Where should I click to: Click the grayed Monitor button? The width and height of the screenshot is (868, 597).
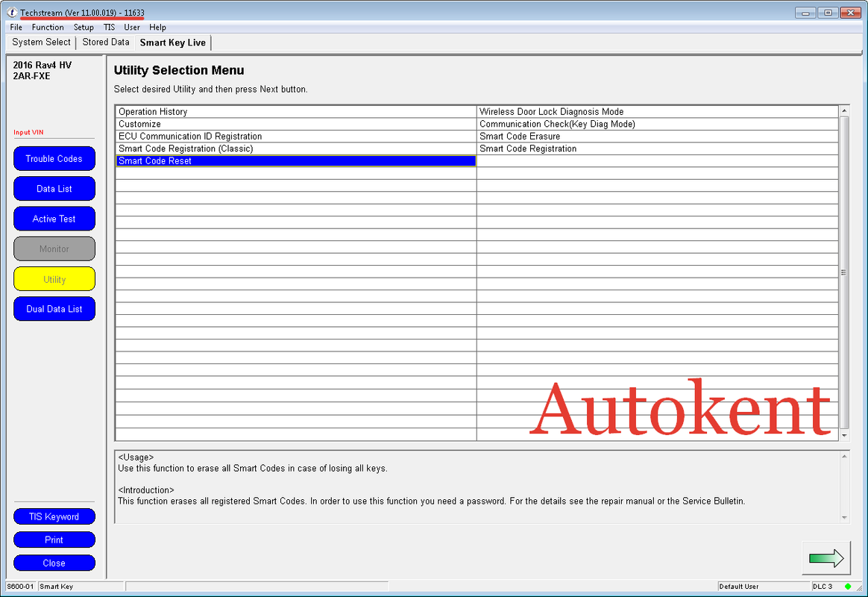click(54, 249)
